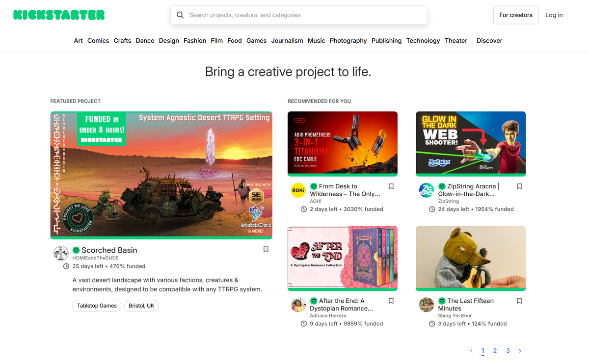The image size is (589, 364).
Task: Open the Art category
Action: pos(79,41)
